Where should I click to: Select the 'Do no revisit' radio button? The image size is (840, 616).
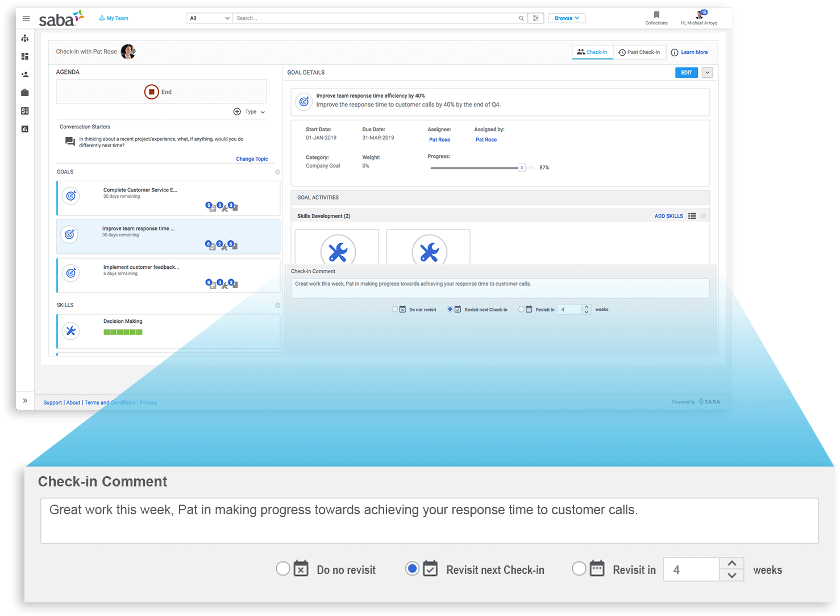pyautogui.click(x=282, y=568)
